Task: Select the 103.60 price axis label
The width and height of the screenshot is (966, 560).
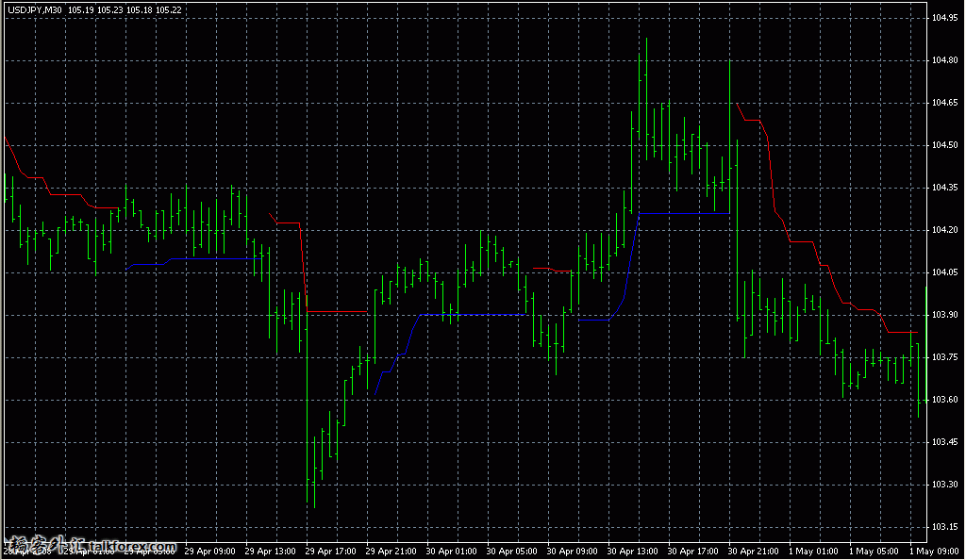Action: [944, 400]
